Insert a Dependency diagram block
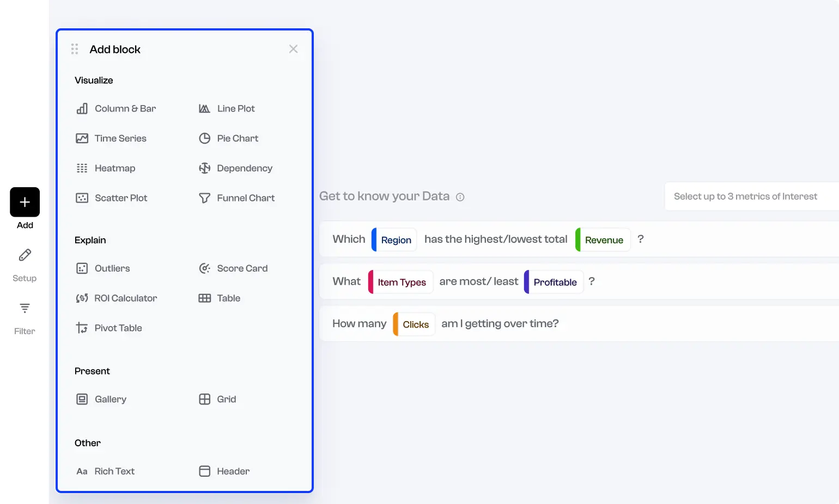 pyautogui.click(x=245, y=168)
